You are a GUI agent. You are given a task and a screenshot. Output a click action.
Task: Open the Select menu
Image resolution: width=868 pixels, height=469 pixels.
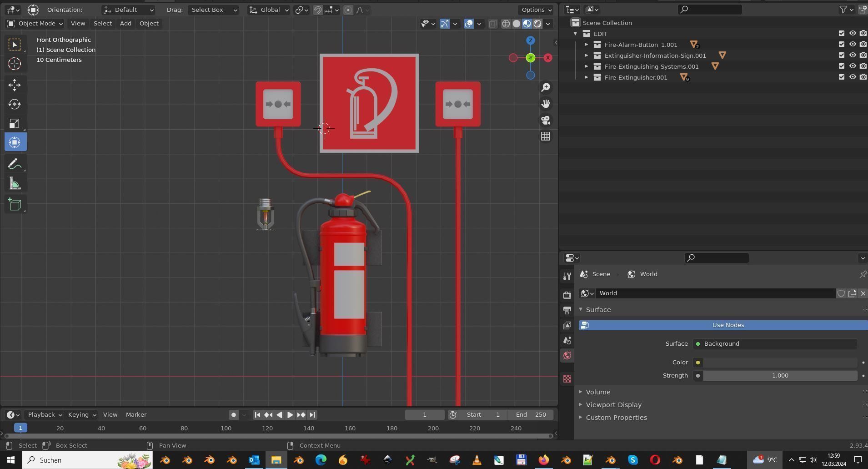click(x=102, y=24)
